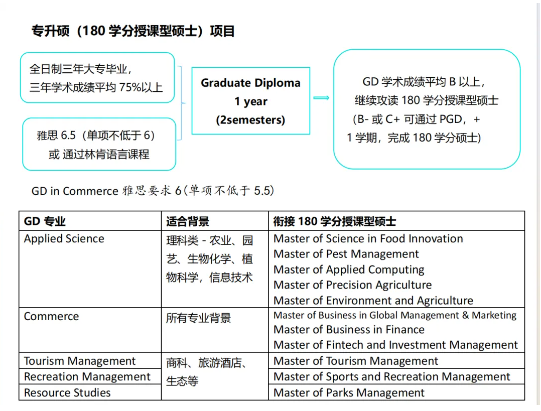
Task: Select the Commerce table cell
Action: point(90,330)
